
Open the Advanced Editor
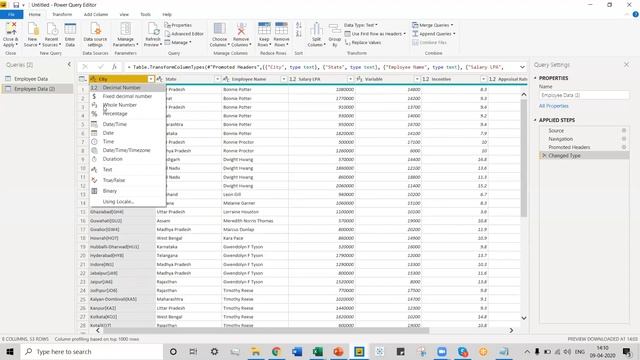(x=184, y=34)
